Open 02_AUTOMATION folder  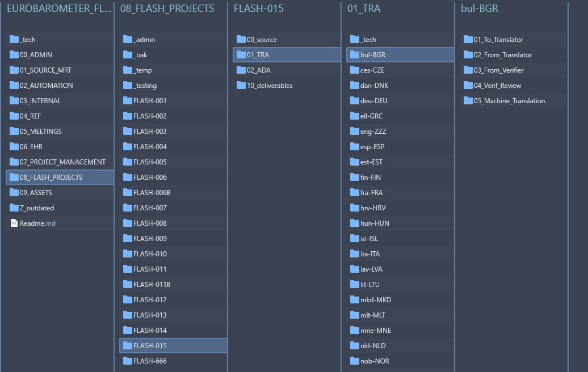point(60,86)
